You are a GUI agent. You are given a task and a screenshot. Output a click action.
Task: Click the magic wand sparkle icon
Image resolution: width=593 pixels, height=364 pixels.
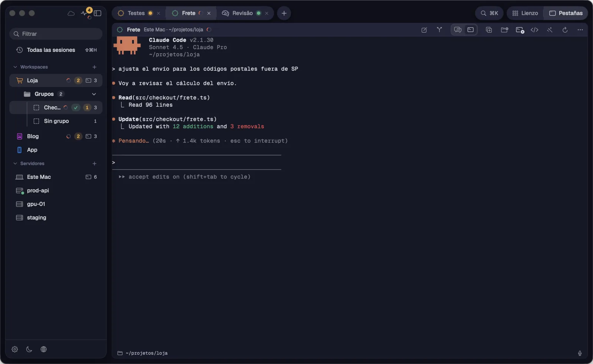click(550, 30)
